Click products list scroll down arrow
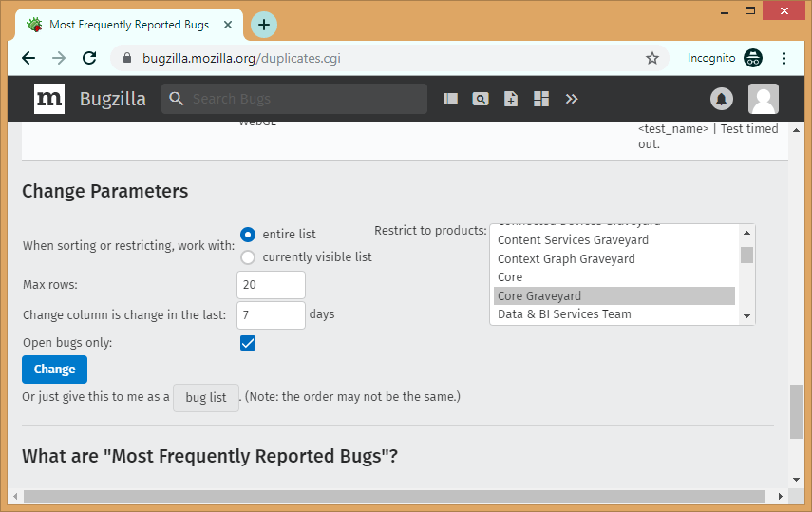Viewport: 812px width, 512px height. (746, 316)
